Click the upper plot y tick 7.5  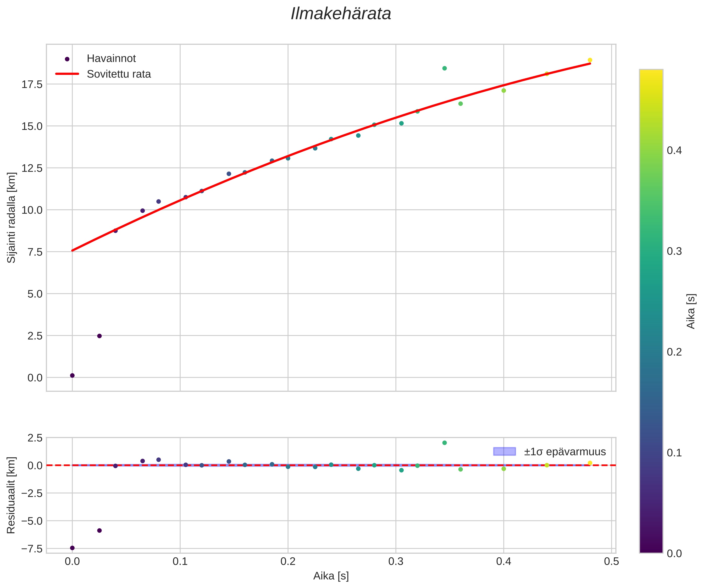tap(35, 252)
